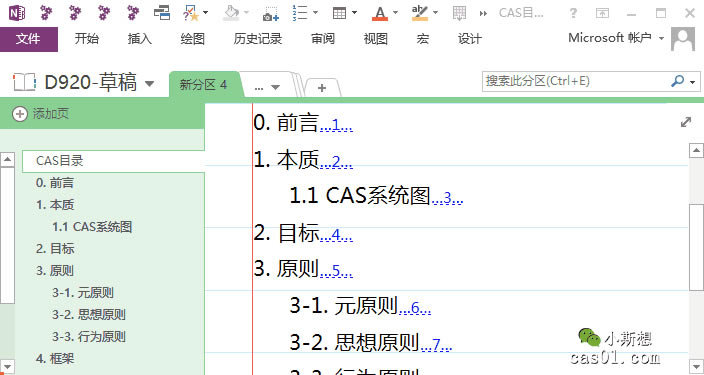704x375 pixels.
Task: Switch to the 宏 ribbon tab
Action: point(422,39)
